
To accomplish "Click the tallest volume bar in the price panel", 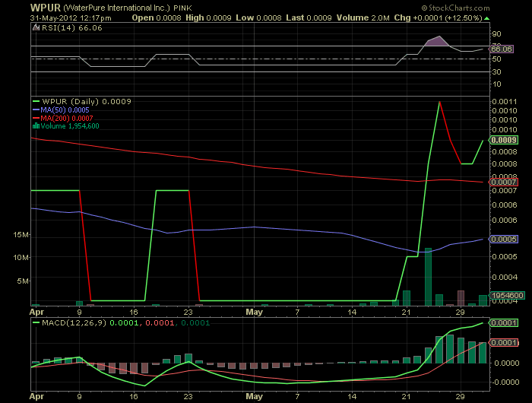I will [428, 277].
